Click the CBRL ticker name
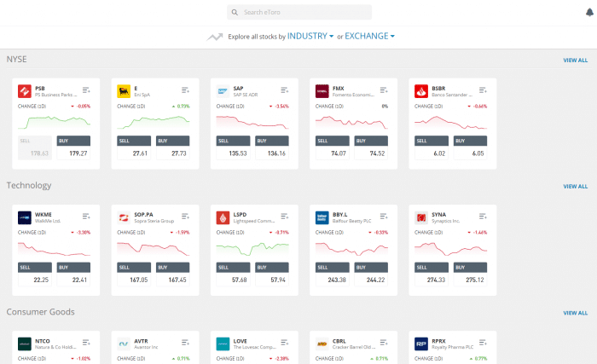 (339, 341)
